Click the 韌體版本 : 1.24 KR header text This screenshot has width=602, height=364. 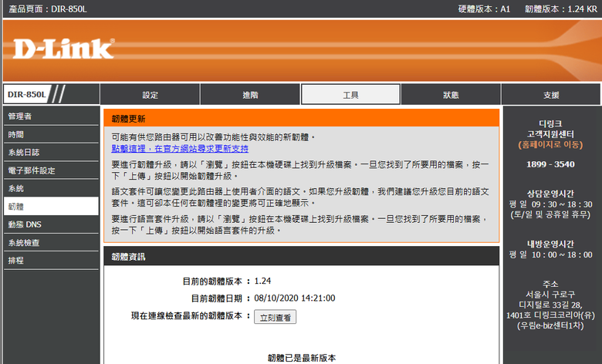[561, 8]
